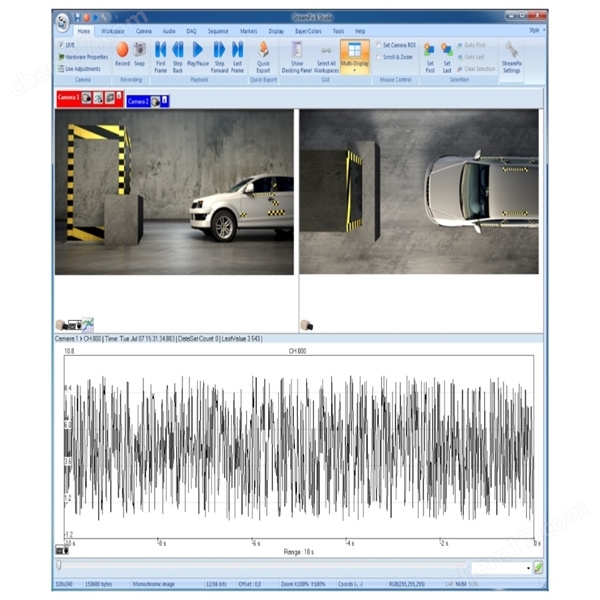The image size is (600, 600).
Task: Switch to the Workspace ribbon tab
Action: click(112, 31)
